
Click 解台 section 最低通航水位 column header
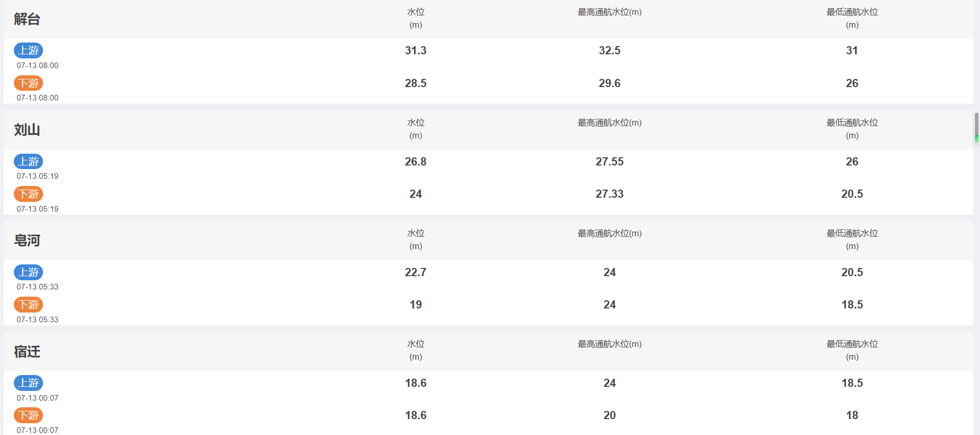click(x=852, y=18)
